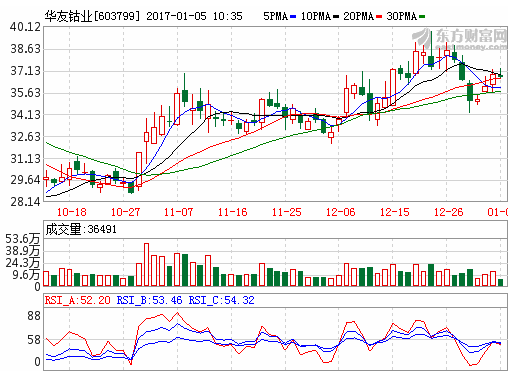Select the 11-07 date axis label
520x383 pixels.
click(179, 212)
